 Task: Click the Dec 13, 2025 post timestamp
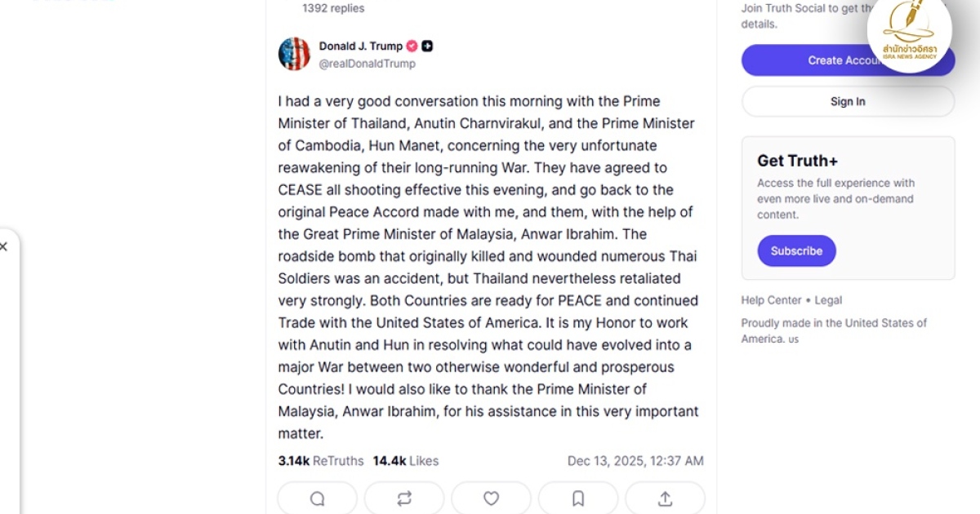point(635,461)
